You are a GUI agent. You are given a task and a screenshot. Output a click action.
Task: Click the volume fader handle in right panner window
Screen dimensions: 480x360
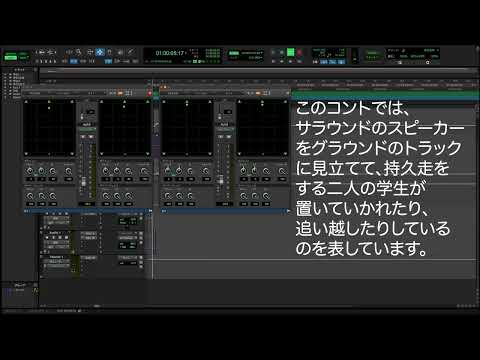(220, 180)
